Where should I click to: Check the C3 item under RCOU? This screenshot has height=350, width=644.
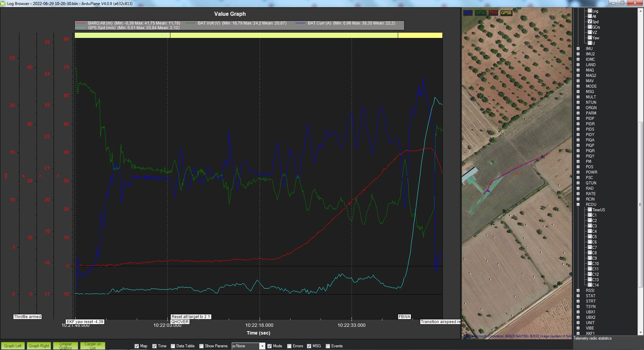point(590,226)
